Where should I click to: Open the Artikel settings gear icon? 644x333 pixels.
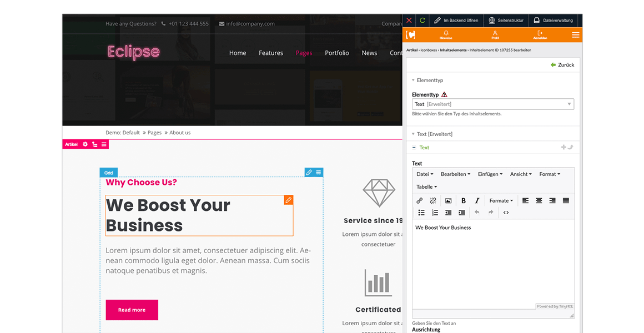coord(85,144)
